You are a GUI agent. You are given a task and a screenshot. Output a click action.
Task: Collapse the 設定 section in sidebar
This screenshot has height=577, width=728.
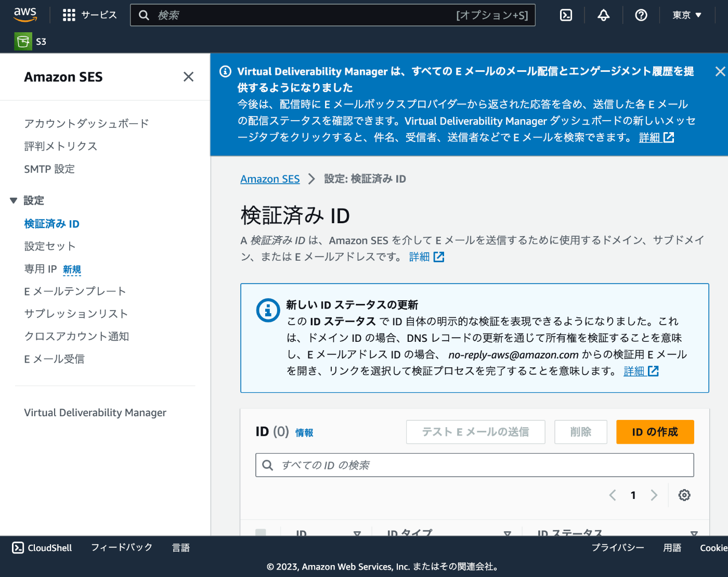coord(14,200)
